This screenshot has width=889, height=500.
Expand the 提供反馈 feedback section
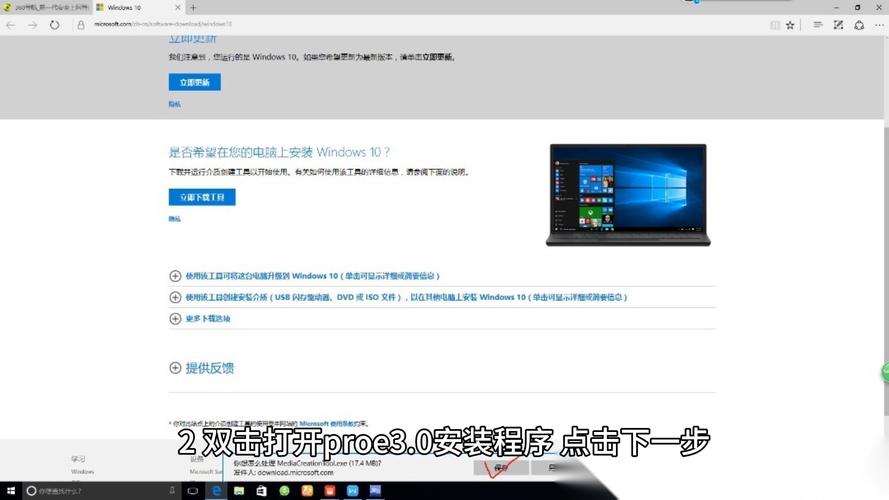[x=176, y=368]
